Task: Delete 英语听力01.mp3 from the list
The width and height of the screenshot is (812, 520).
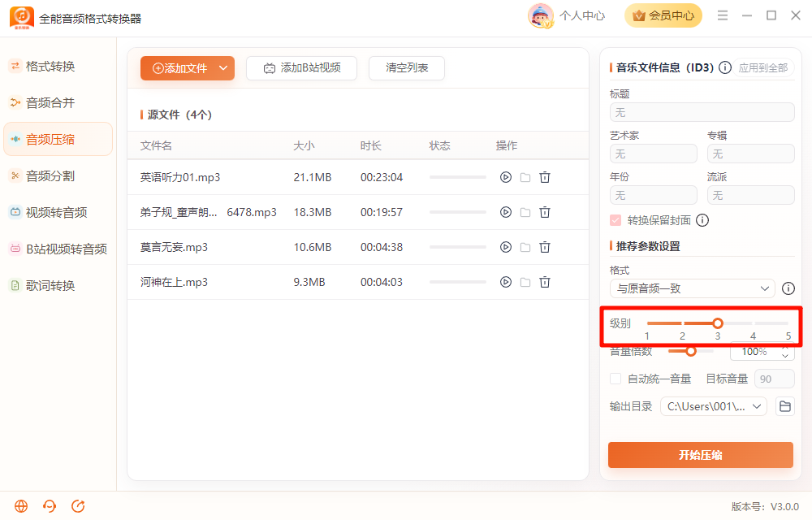Action: [545, 177]
